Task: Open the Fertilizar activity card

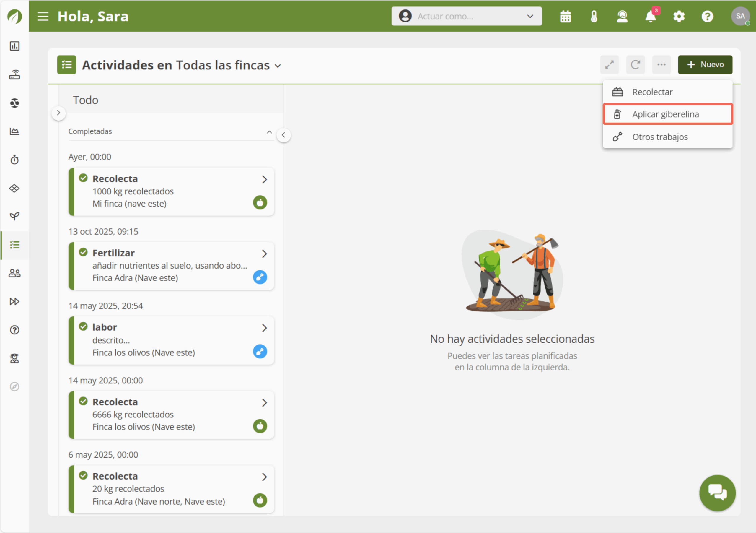Action: (171, 266)
